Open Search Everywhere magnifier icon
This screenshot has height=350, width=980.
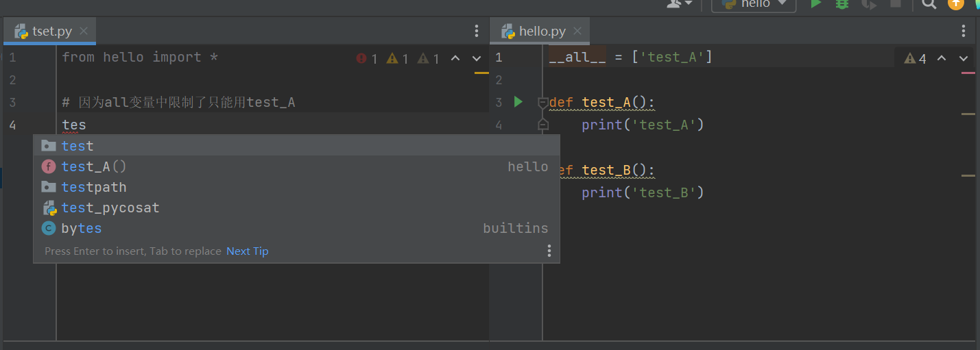point(929,4)
